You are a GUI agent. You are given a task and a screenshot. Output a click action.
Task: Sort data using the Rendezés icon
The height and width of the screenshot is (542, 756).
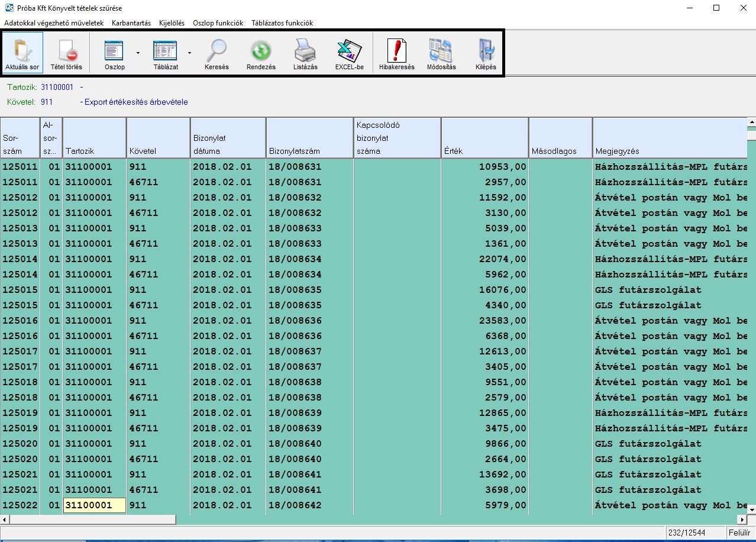click(x=261, y=52)
